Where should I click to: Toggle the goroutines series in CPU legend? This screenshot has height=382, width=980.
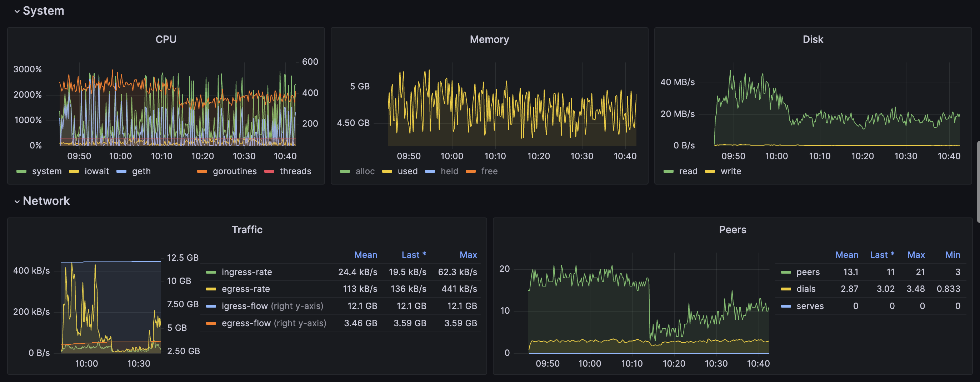coord(234,171)
